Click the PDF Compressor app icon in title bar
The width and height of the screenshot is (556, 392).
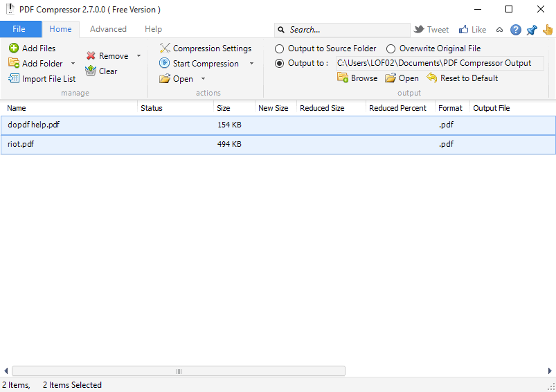pyautogui.click(x=10, y=9)
